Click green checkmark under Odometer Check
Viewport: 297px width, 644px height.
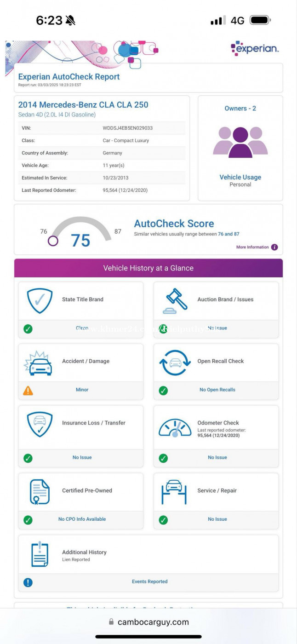coord(163,458)
